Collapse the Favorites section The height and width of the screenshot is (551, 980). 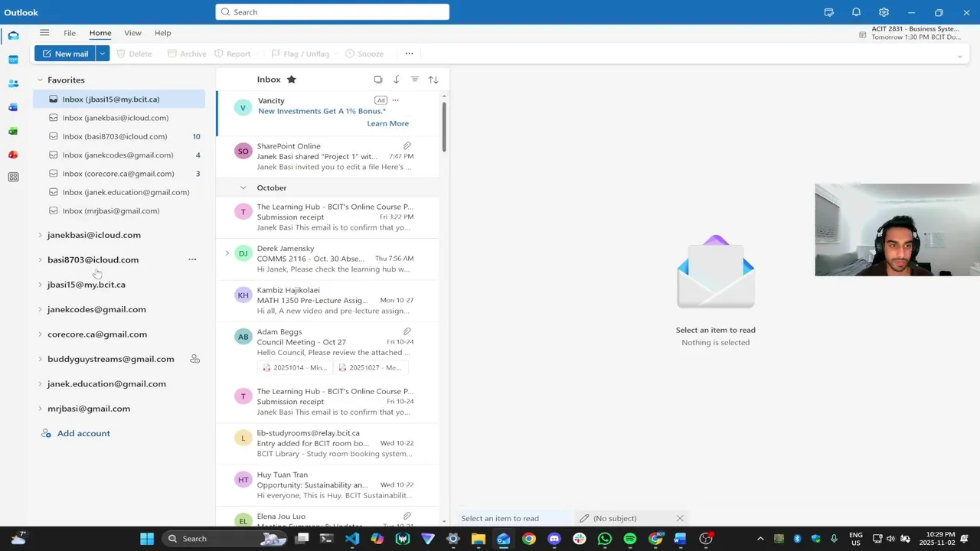pos(40,80)
